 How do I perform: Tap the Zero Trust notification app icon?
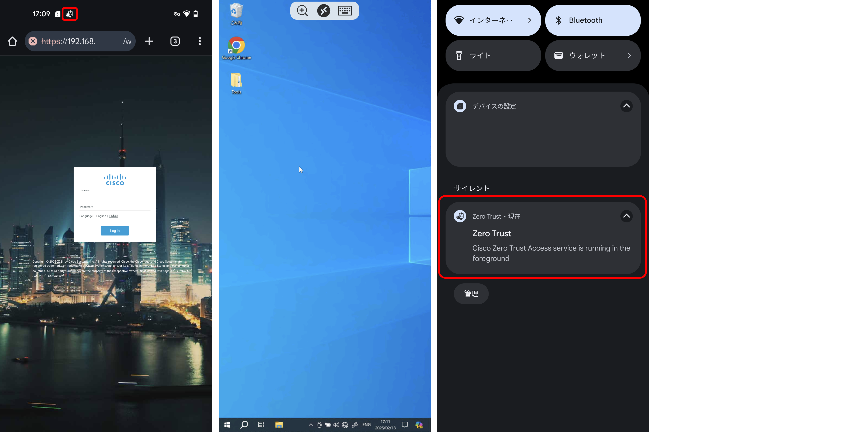click(460, 216)
